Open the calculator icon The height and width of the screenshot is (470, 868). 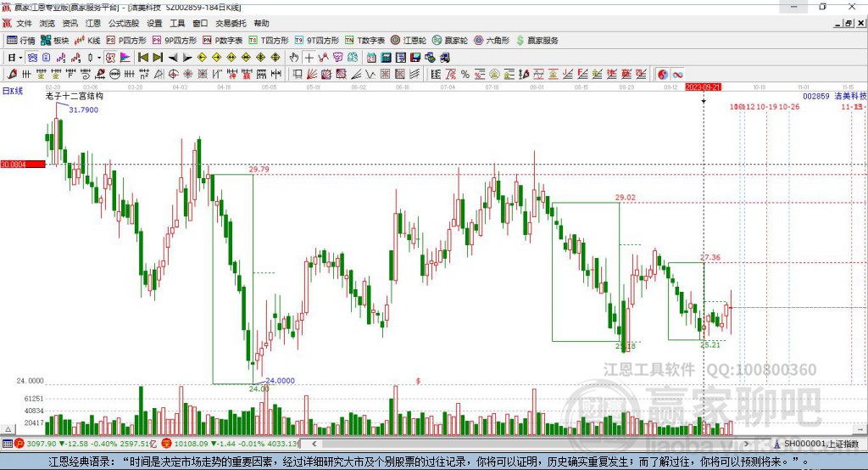coord(386,58)
